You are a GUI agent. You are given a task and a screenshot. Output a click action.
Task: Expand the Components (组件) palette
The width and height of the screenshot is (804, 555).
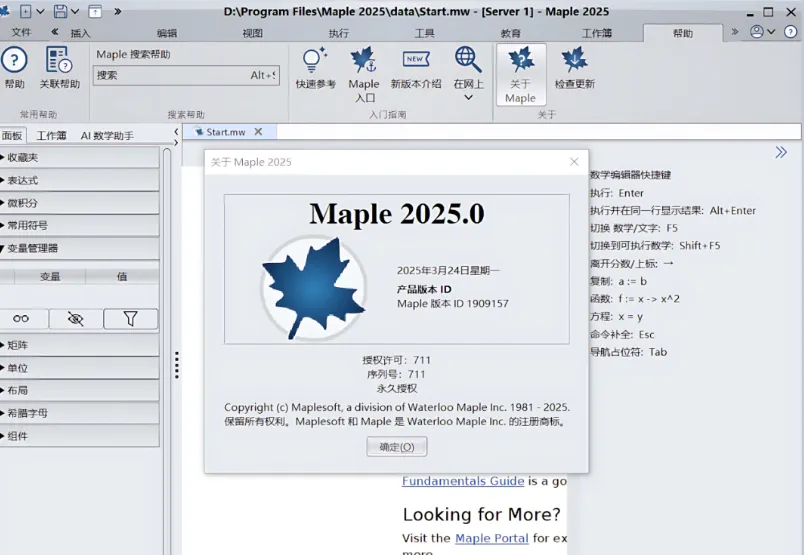pos(79,436)
